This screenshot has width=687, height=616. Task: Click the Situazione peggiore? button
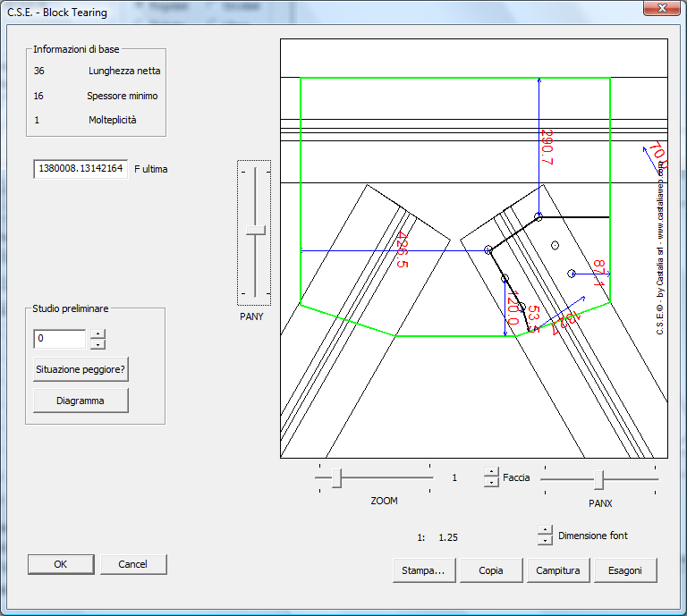[81, 369]
